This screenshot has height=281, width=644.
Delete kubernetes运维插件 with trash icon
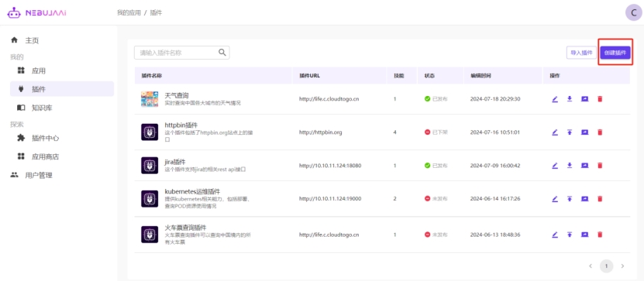coord(600,198)
